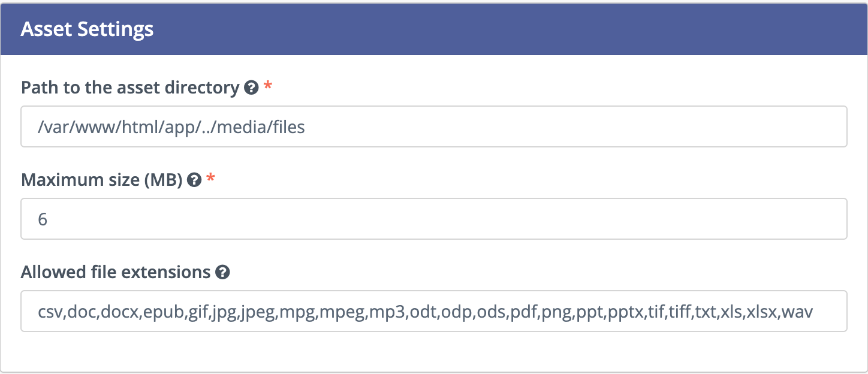Screen dimensions: 868x374
Task: Click help icon beside Path to asset directory
Action: coord(252,88)
